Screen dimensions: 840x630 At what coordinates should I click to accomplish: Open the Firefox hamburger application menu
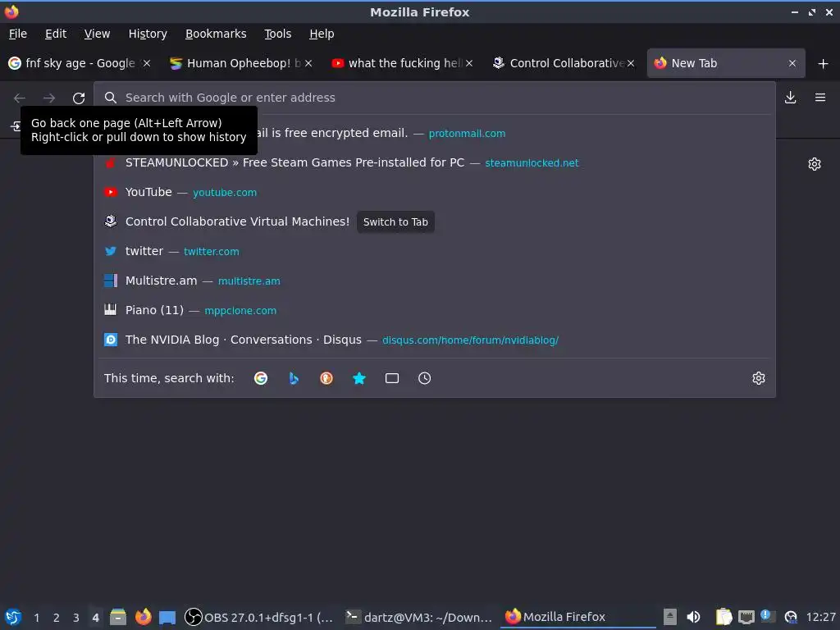pos(820,98)
